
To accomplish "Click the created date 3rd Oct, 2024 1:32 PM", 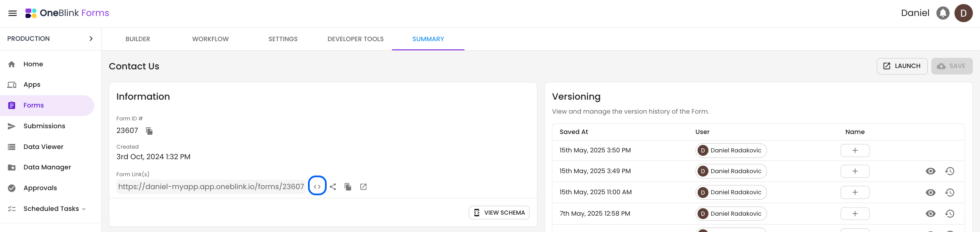I will [x=153, y=157].
